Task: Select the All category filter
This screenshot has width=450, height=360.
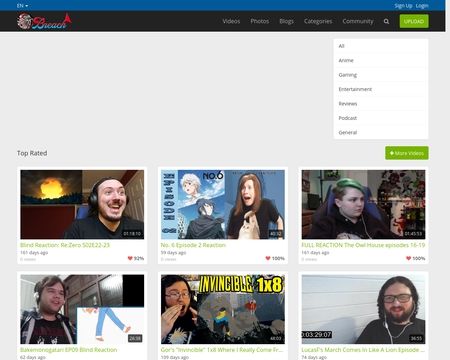Action: tap(381, 46)
